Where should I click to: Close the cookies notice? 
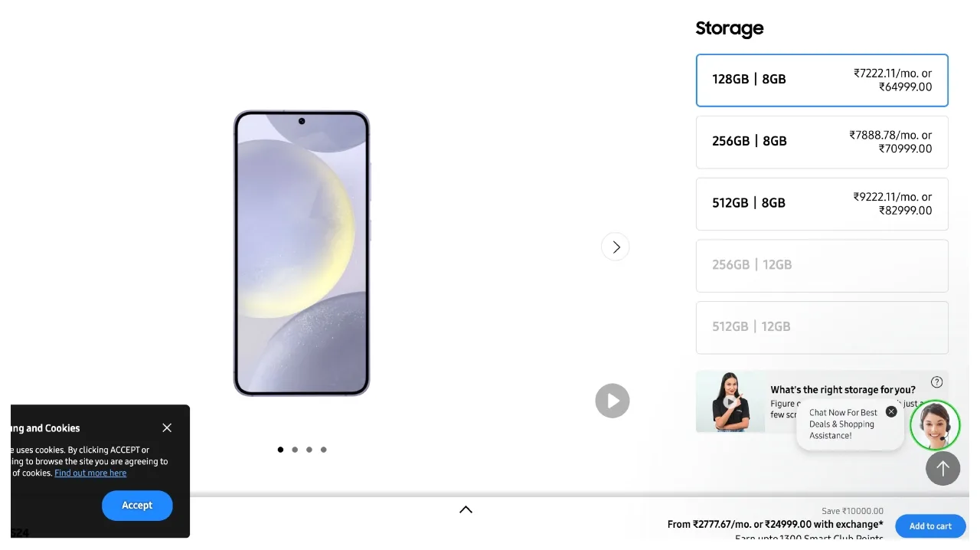point(167,427)
